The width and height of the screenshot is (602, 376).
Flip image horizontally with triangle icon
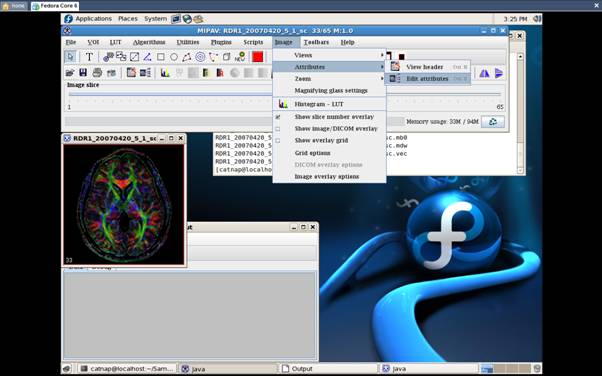pos(484,73)
